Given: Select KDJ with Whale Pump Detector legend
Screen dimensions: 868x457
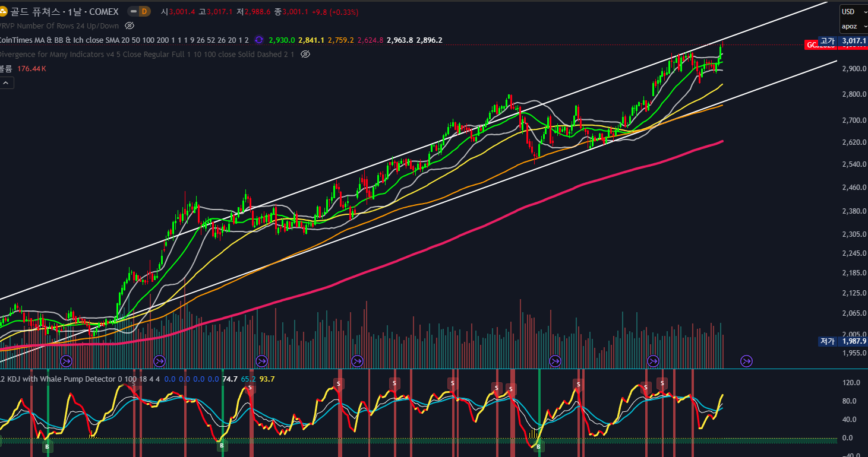Looking at the screenshot, I should [x=59, y=379].
